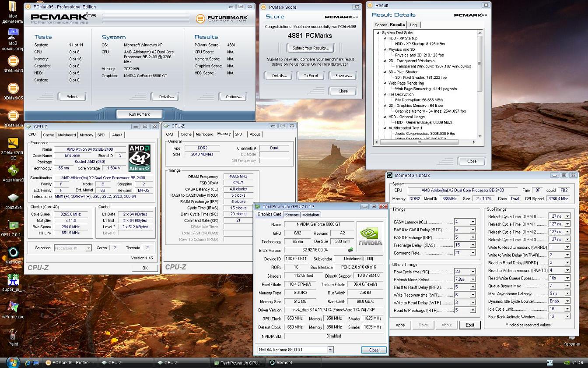The image size is (588, 368).
Task: Open the Mainboard tab in the left CPU-Z window
Action: coord(67,135)
